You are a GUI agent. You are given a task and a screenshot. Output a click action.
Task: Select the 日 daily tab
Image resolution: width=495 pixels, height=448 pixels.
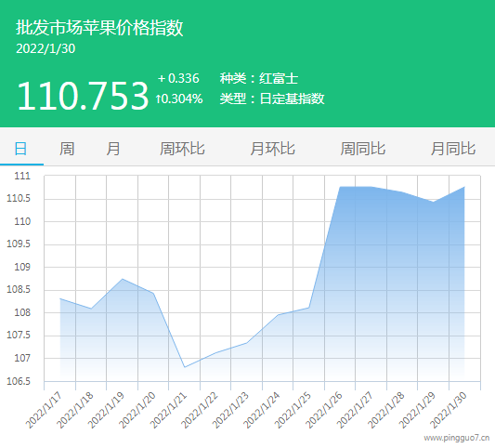(20, 149)
